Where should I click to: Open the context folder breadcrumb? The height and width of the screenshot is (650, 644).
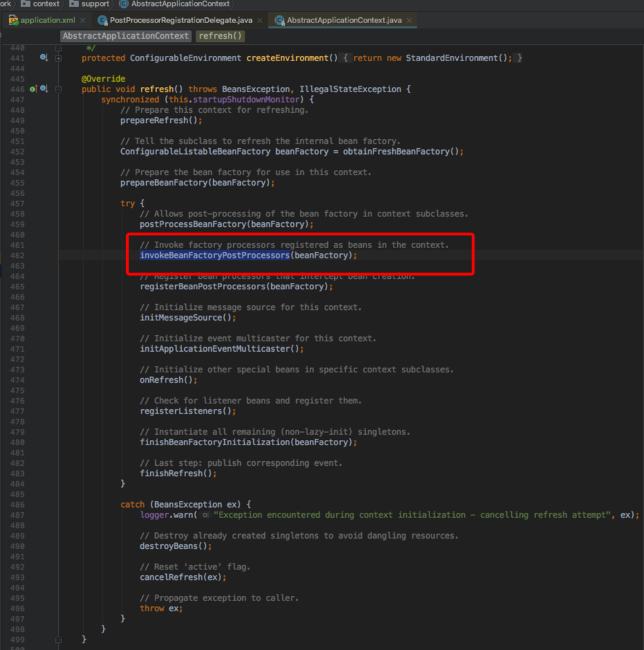[x=46, y=4]
